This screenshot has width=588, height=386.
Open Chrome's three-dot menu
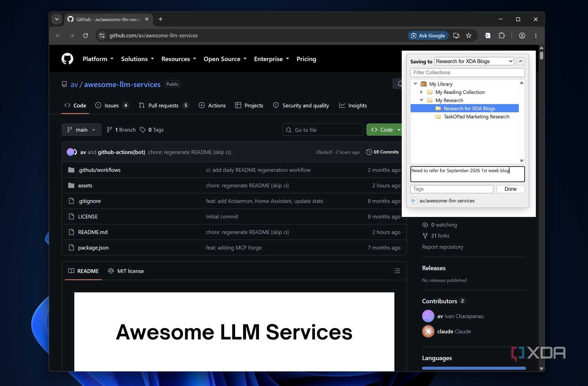tap(536, 36)
